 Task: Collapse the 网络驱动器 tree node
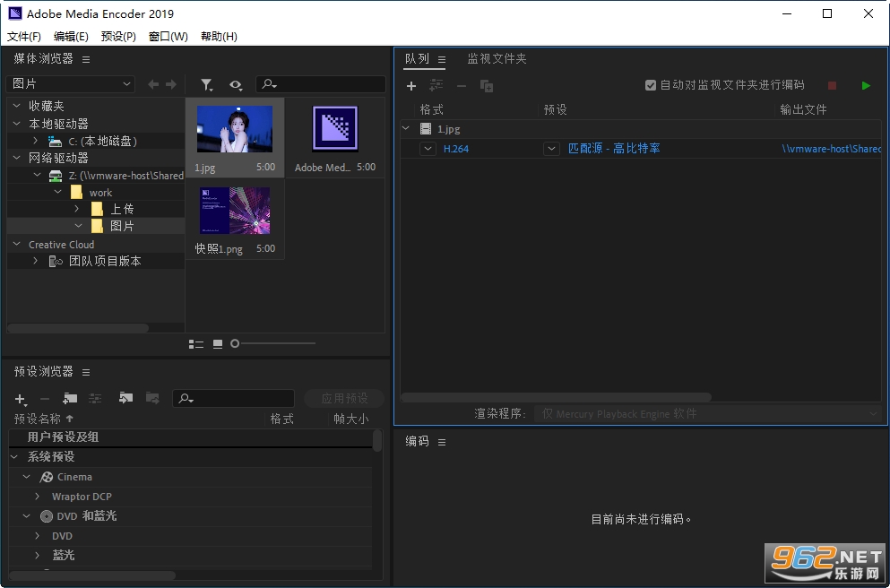(x=16, y=157)
